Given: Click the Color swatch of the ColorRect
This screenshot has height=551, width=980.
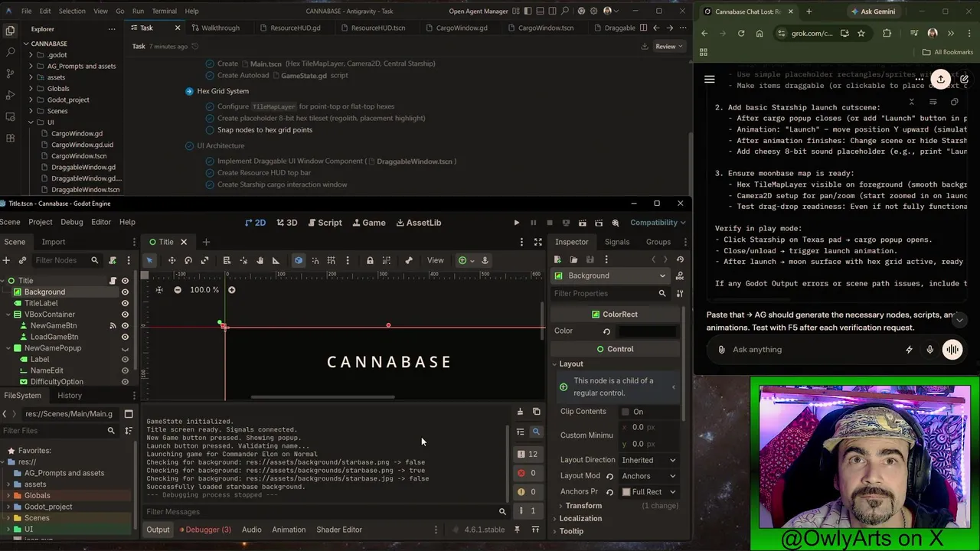Looking at the screenshot, I should pyautogui.click(x=647, y=331).
